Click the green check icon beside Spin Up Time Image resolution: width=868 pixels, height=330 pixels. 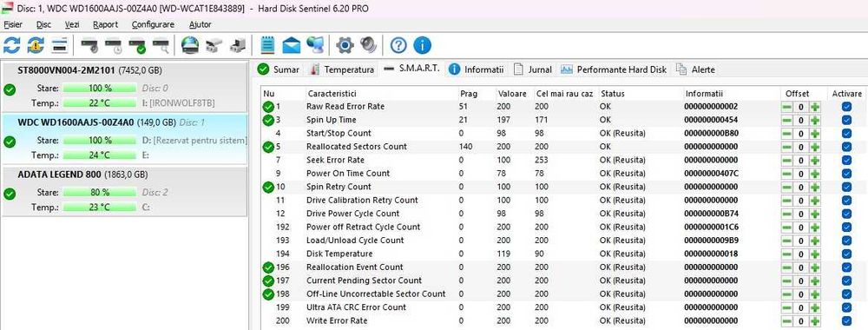268,120
